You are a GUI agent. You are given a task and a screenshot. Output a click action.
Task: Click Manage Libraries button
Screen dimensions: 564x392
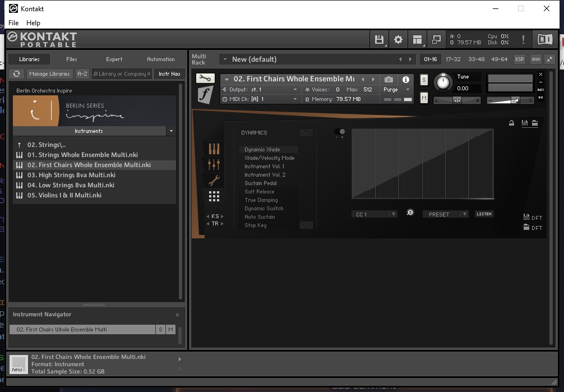(50, 74)
